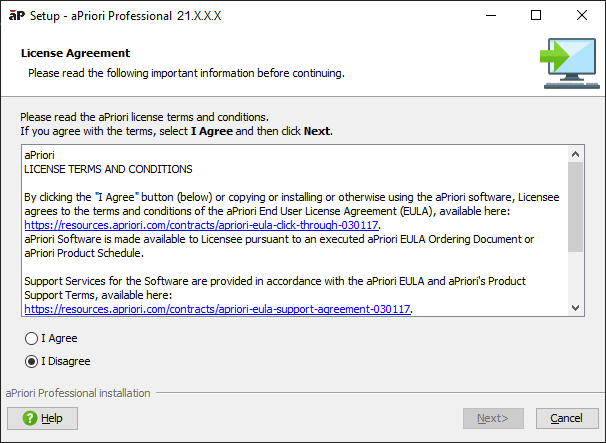Select the I Agree radio option
This screenshot has width=606, height=443.
coord(32,339)
